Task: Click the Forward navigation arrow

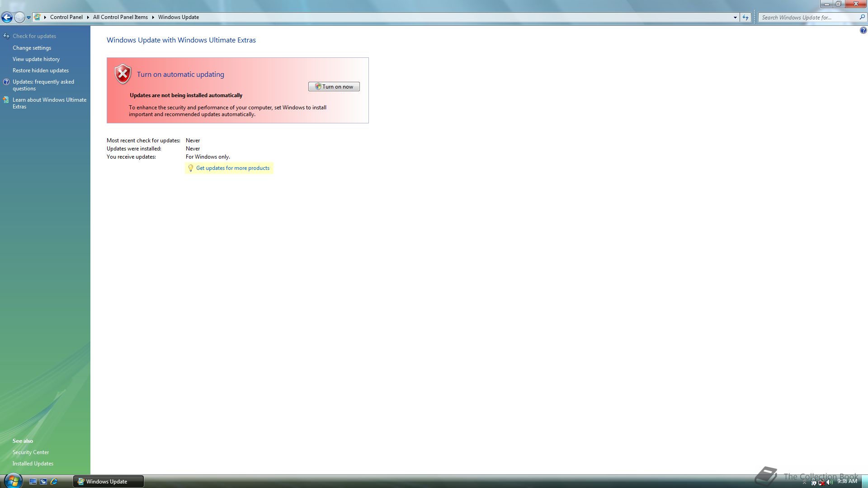Action: [x=19, y=17]
